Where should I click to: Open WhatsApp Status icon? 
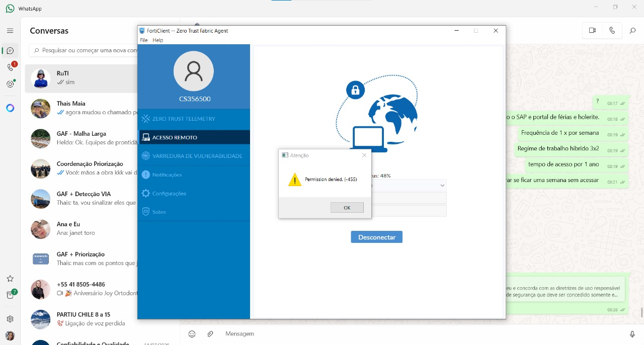[x=10, y=84]
